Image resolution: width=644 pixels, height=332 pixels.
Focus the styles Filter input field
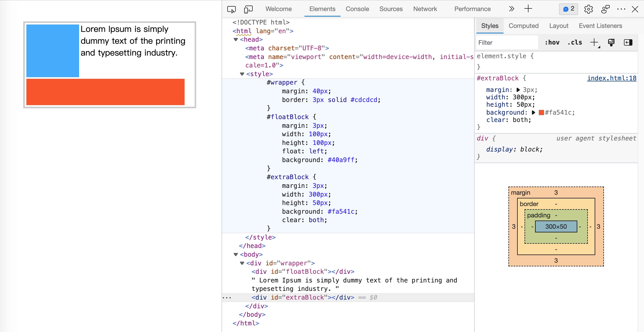point(506,43)
